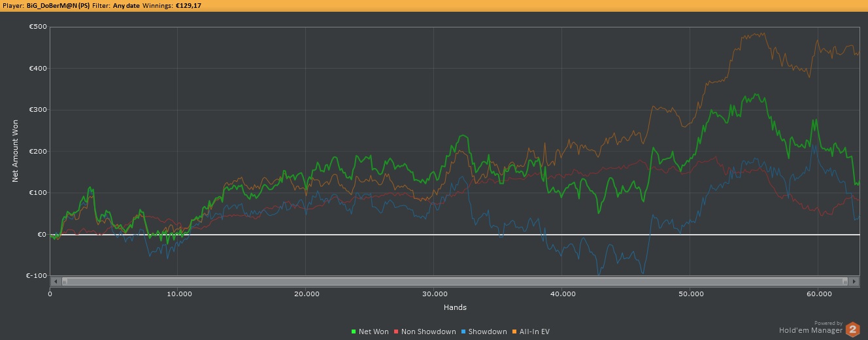Toggle the Showdown series label
868x340 pixels.
click(488, 332)
